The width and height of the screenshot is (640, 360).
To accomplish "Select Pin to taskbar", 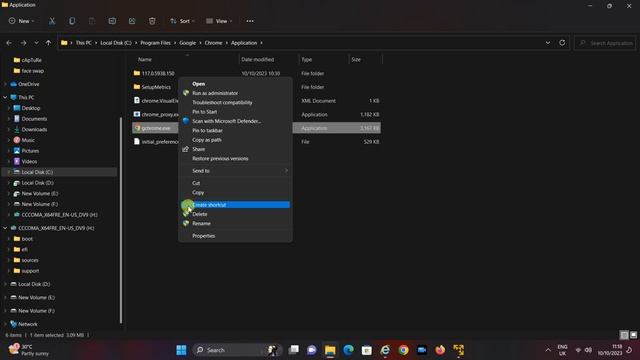I will coord(235,131).
